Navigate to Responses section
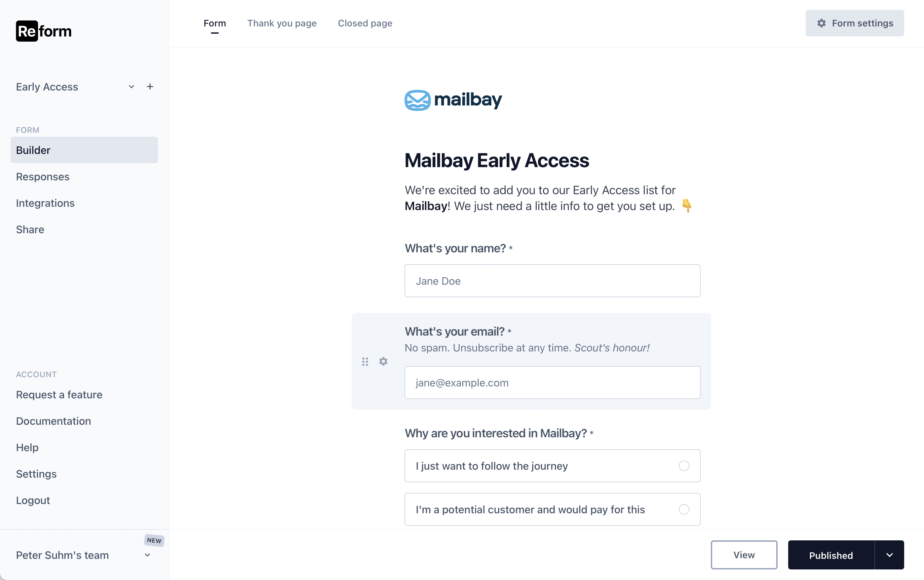The width and height of the screenshot is (924, 580). click(42, 176)
